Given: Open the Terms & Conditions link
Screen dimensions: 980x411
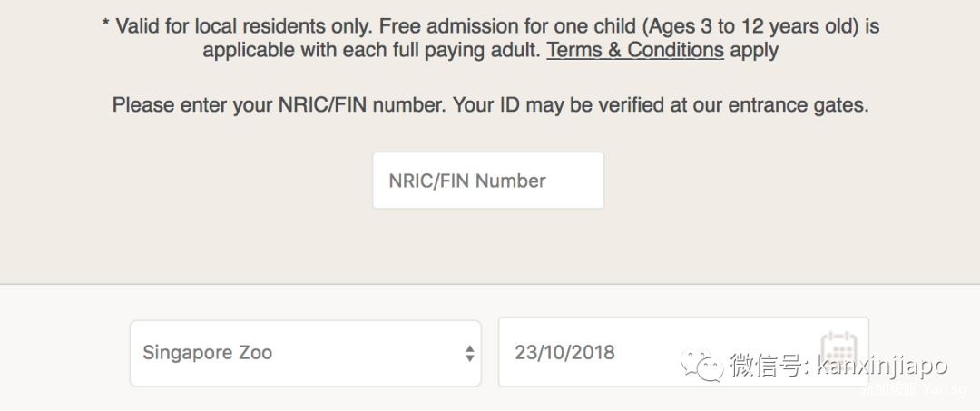Looking at the screenshot, I should (x=634, y=50).
